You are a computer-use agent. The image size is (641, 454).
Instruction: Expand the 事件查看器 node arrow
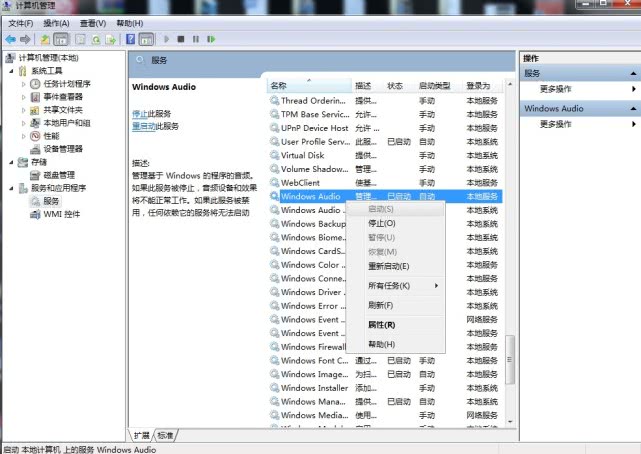coord(23,97)
